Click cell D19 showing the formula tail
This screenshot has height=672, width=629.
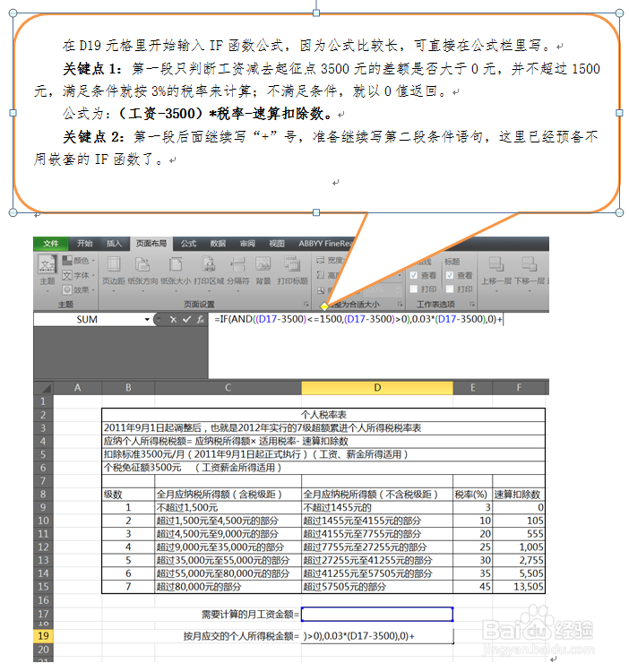click(377, 636)
